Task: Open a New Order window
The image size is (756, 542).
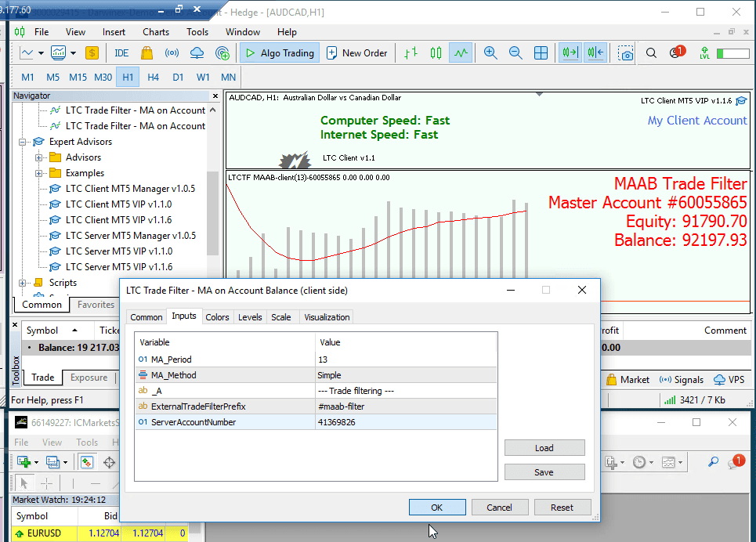Action: coord(356,53)
